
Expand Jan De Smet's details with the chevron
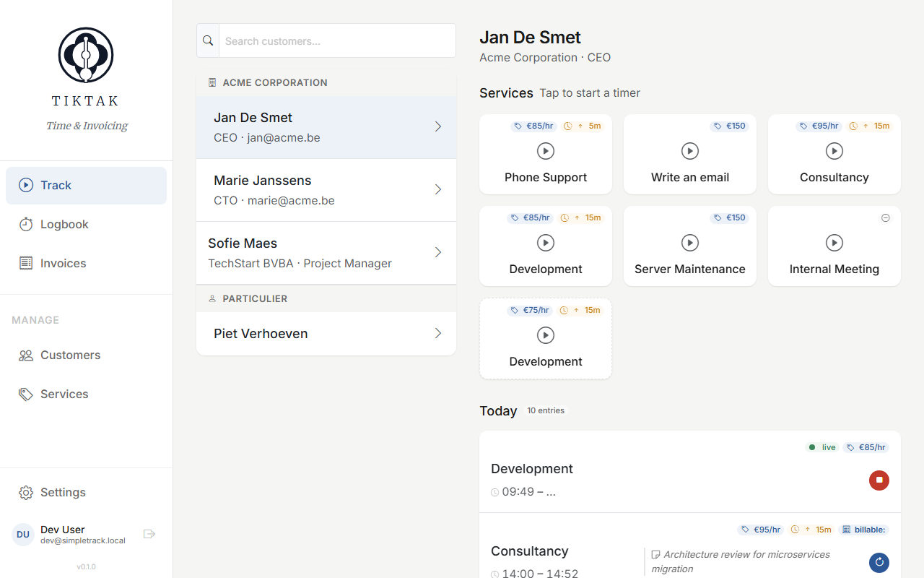[437, 126]
